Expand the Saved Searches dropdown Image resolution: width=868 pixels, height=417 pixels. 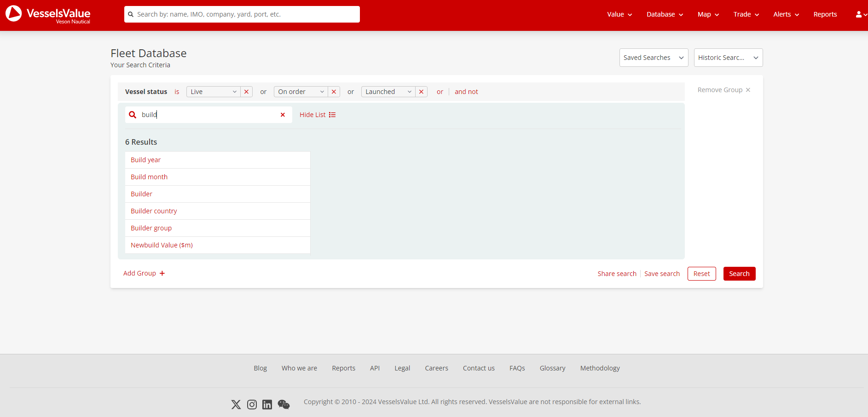(x=654, y=58)
